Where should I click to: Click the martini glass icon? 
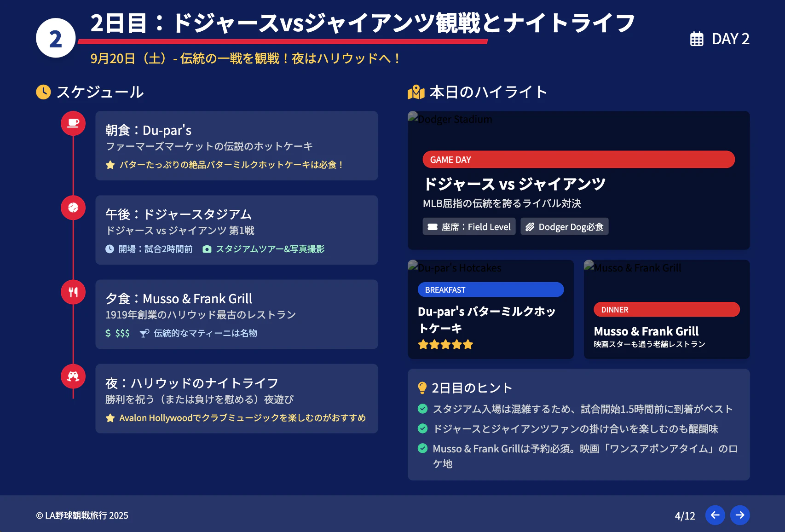[x=144, y=333]
